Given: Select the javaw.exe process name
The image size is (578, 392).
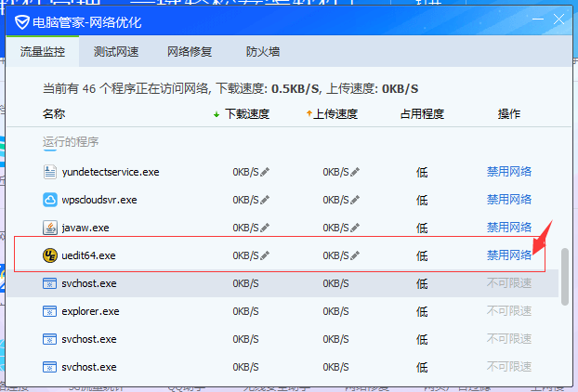Looking at the screenshot, I should pyautogui.click(x=85, y=229).
